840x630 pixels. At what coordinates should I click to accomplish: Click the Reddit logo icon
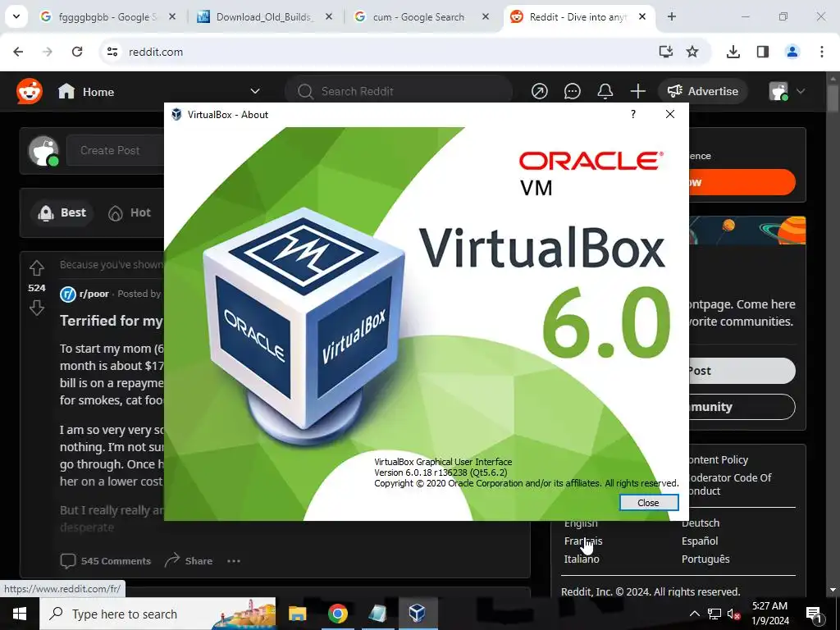coord(30,92)
